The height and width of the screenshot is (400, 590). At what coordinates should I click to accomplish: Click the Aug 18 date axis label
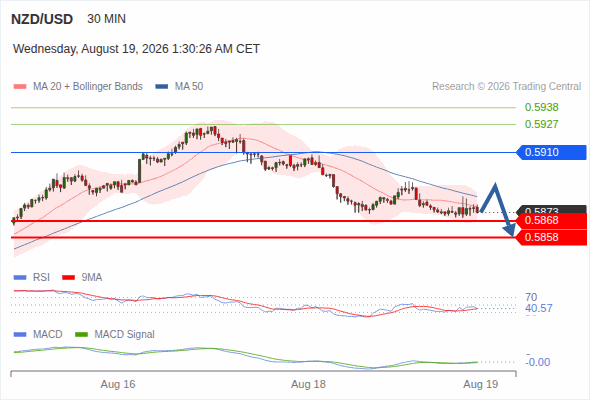[308, 385]
